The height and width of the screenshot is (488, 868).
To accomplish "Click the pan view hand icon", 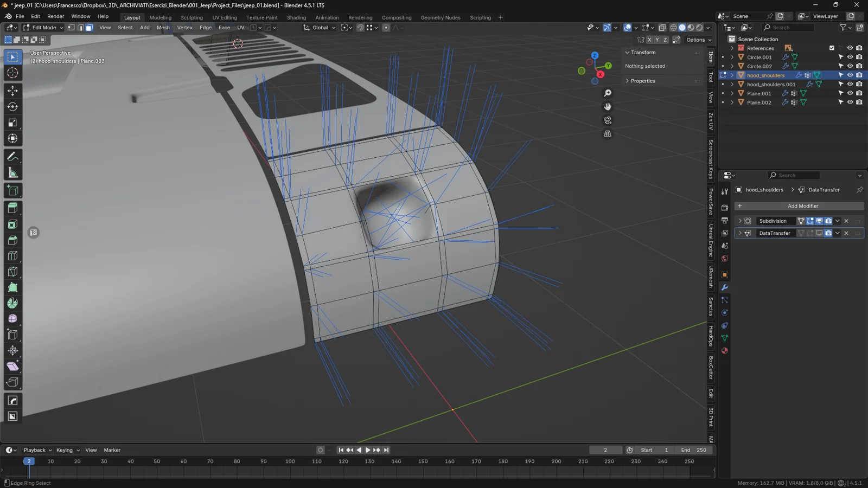I will click(x=608, y=107).
